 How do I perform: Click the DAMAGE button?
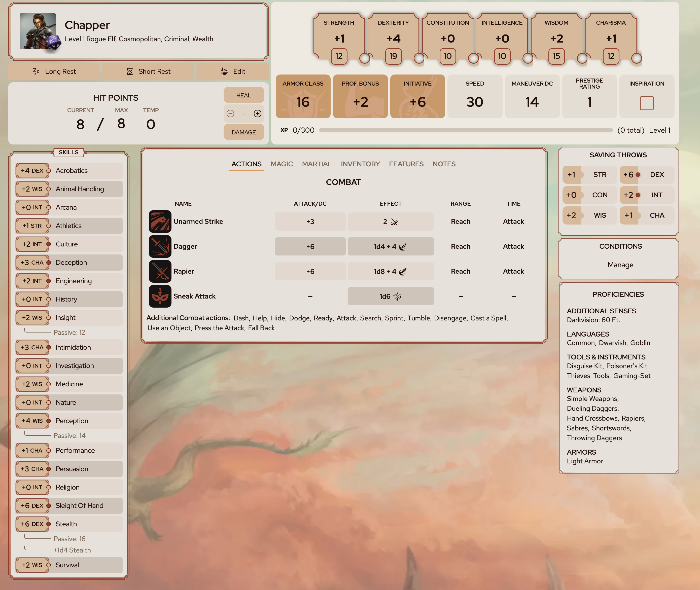pos(243,132)
